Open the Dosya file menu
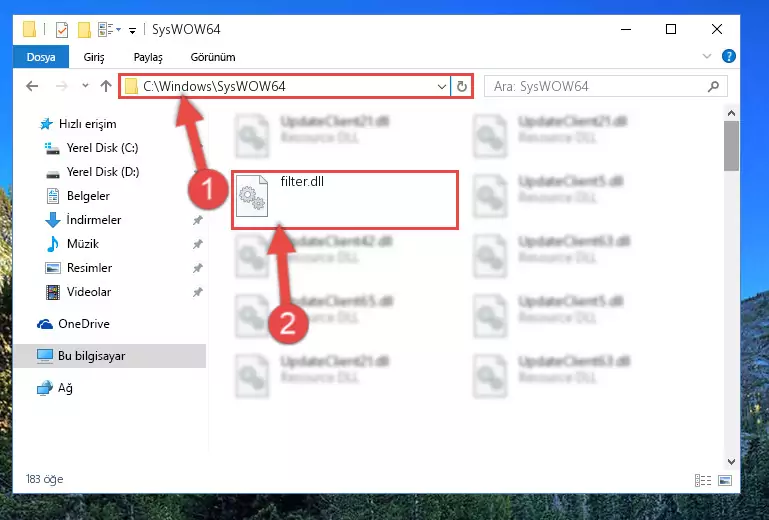The image size is (769, 520). click(41, 57)
